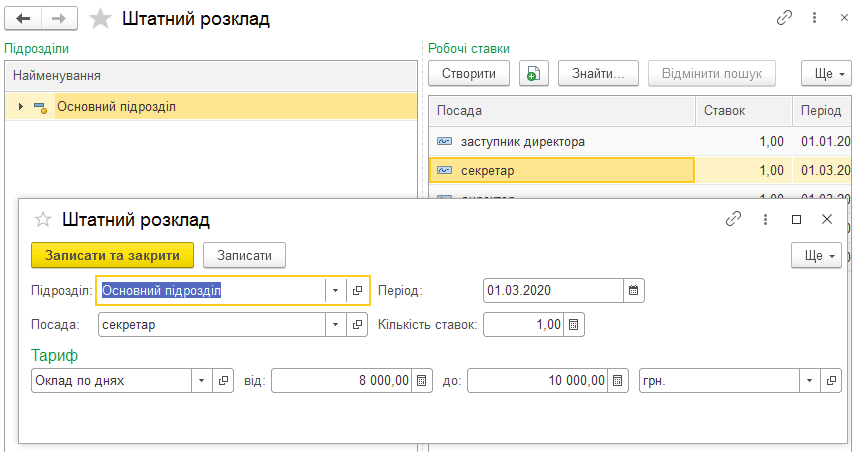Folder icon beside Основний підрозділ
Screen dimensions: 859x452
(40, 107)
